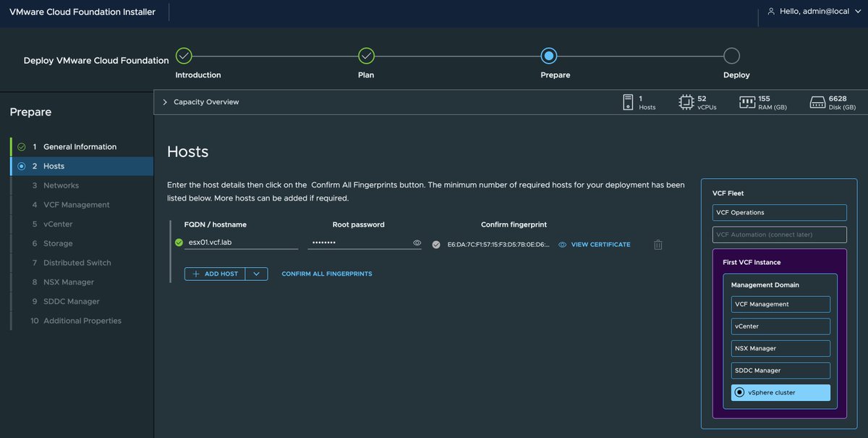Open the Storage sidebar step
868x438 pixels.
(82, 243)
